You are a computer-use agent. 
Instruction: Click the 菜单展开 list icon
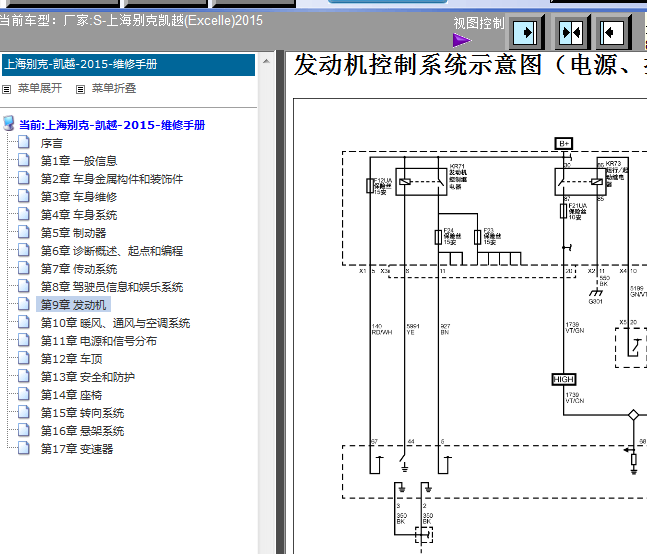(x=7, y=89)
